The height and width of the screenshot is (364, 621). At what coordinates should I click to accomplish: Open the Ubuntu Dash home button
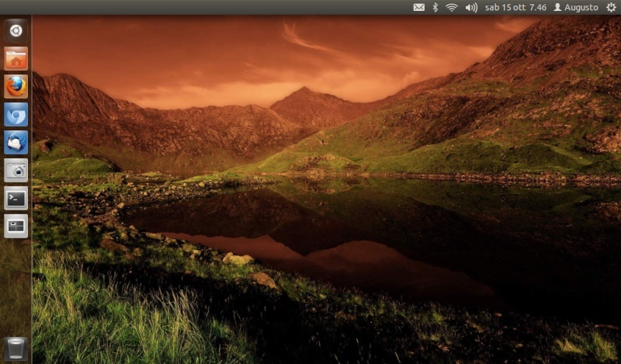coord(16,30)
